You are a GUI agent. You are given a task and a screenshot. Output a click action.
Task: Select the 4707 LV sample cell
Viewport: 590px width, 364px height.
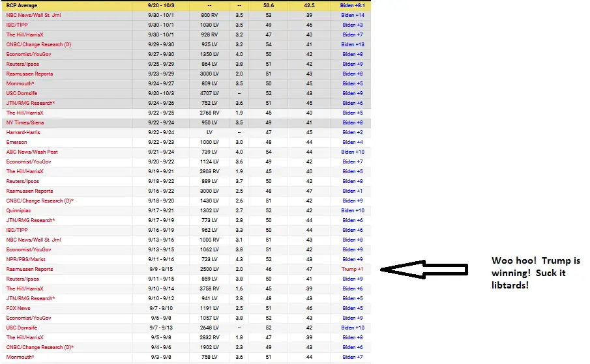coord(209,93)
